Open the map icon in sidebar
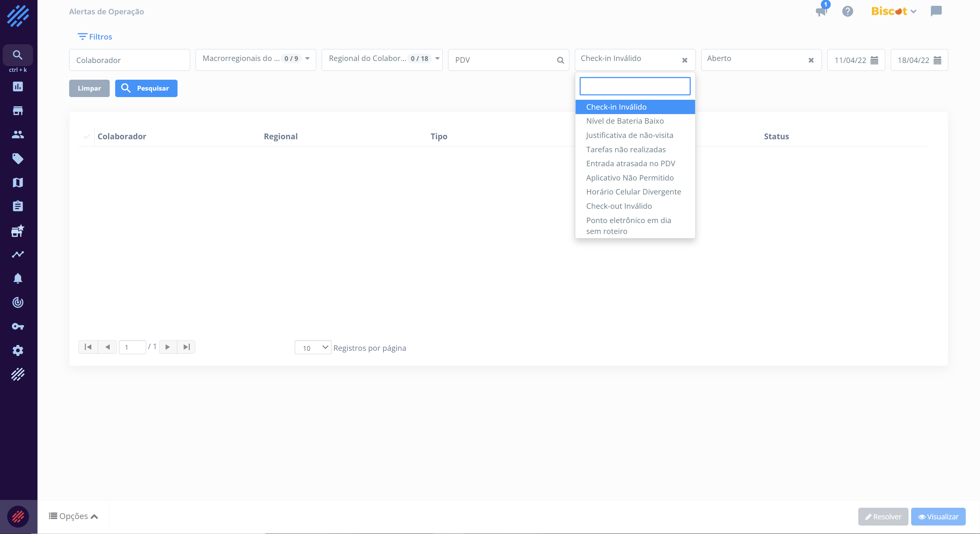The width and height of the screenshot is (980, 534). (x=18, y=183)
